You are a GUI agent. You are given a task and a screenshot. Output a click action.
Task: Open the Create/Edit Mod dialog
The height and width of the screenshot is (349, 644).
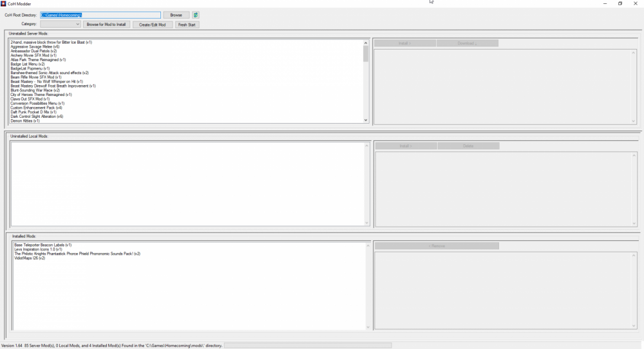pos(153,24)
